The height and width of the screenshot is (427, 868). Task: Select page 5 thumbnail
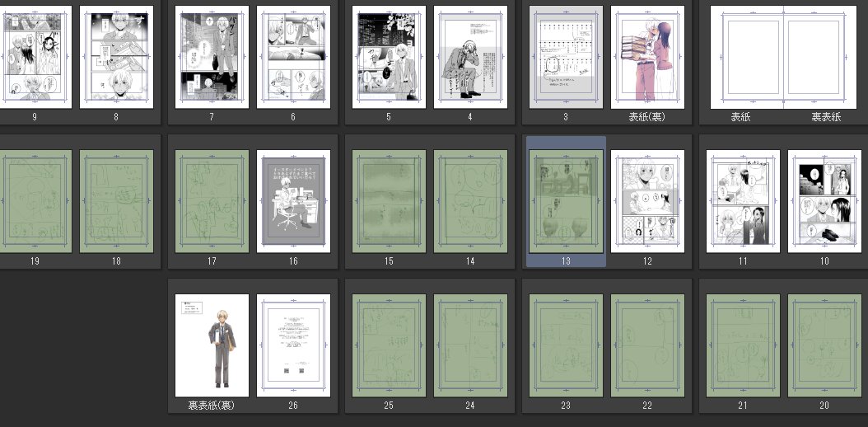(390, 57)
